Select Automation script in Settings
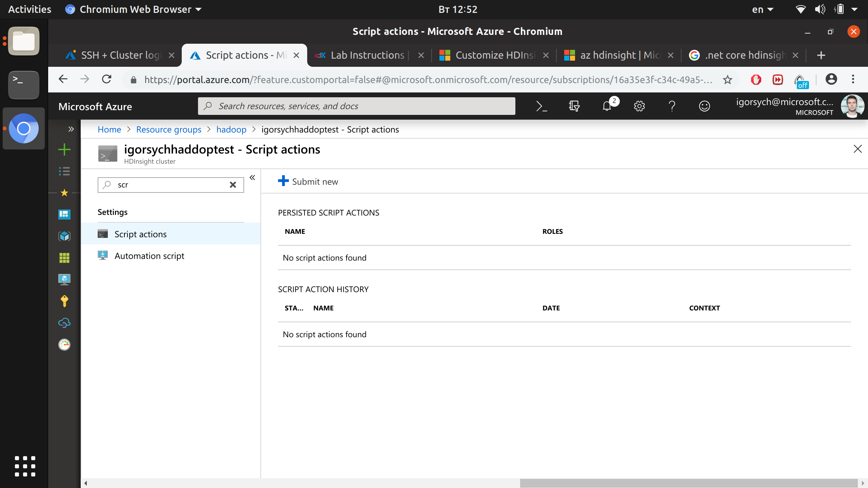 (149, 256)
